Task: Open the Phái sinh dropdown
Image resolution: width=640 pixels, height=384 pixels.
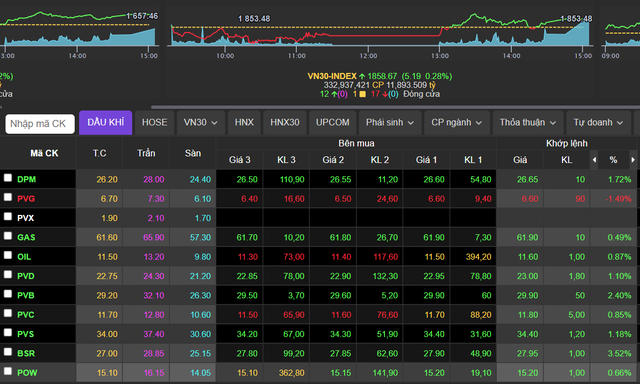Action: pyautogui.click(x=390, y=122)
